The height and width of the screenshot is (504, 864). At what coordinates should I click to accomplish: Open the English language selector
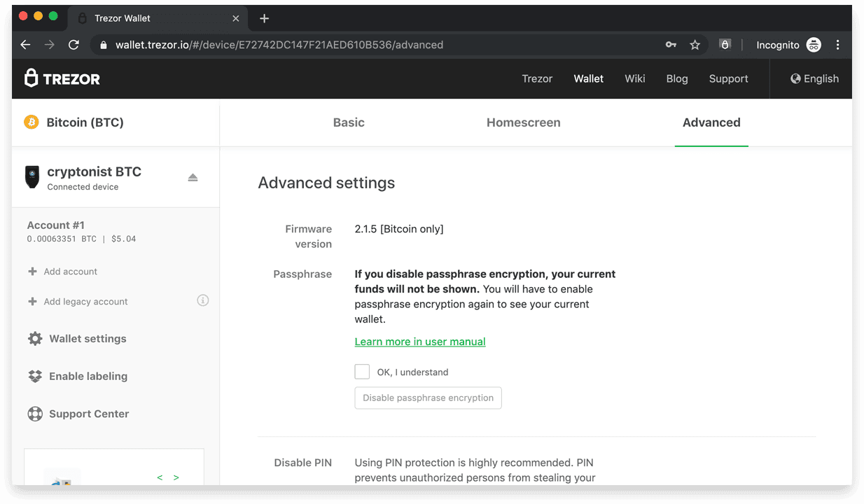814,78
